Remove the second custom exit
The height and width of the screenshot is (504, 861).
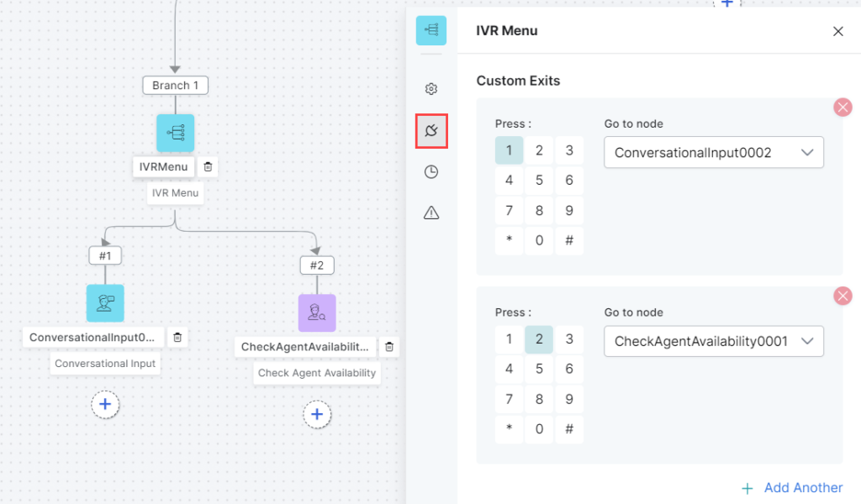click(842, 296)
